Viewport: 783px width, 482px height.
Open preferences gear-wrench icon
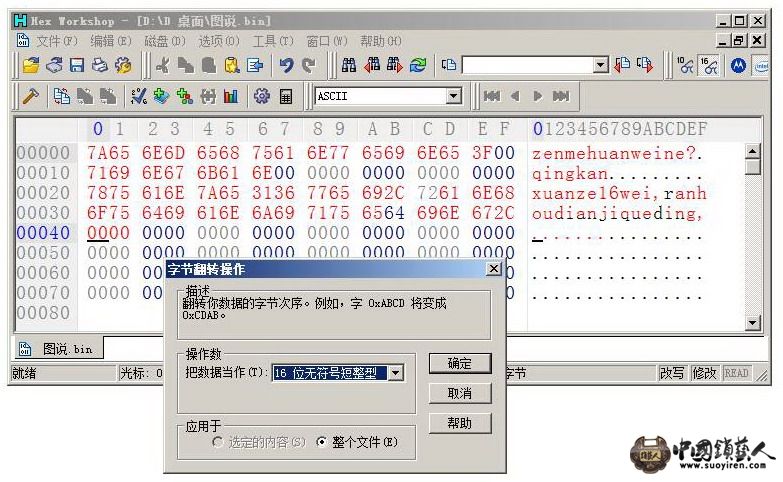point(123,65)
